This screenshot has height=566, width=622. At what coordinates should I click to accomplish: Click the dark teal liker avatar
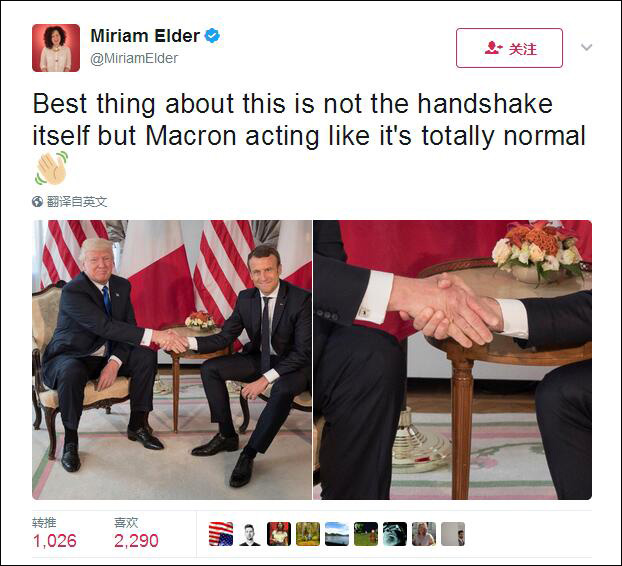[x=395, y=534]
